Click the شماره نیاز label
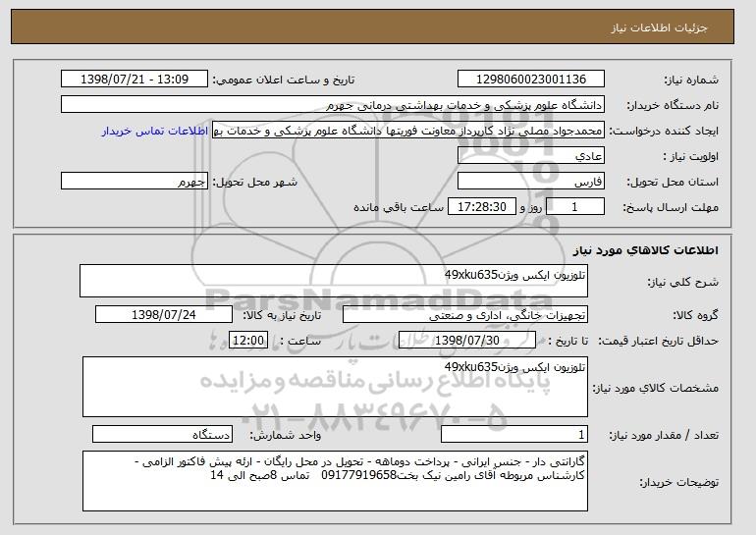The width and height of the screenshot is (756, 535). [691, 80]
